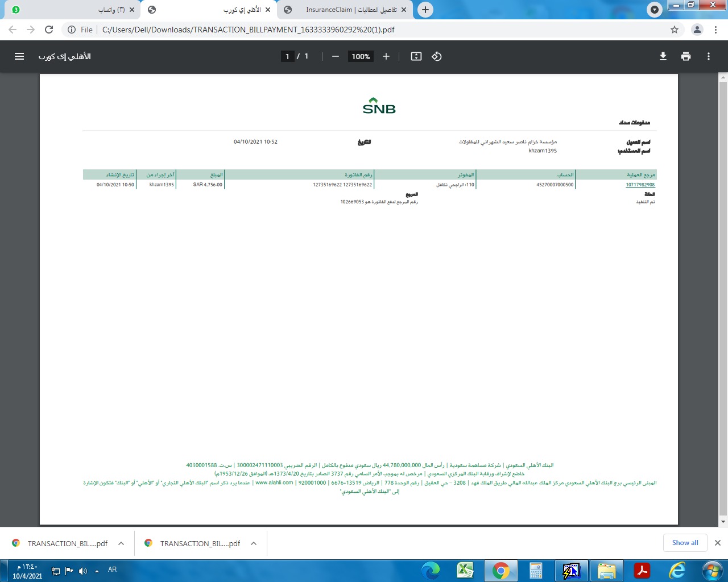Screen dimensions: 728x582
Task: Open transaction reference link 10717982908
Action: point(640,185)
